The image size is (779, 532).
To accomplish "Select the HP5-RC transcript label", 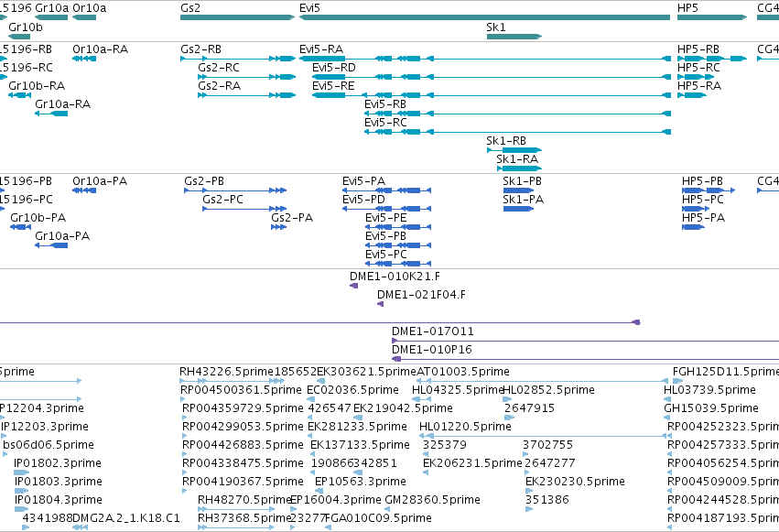I will pos(698,68).
